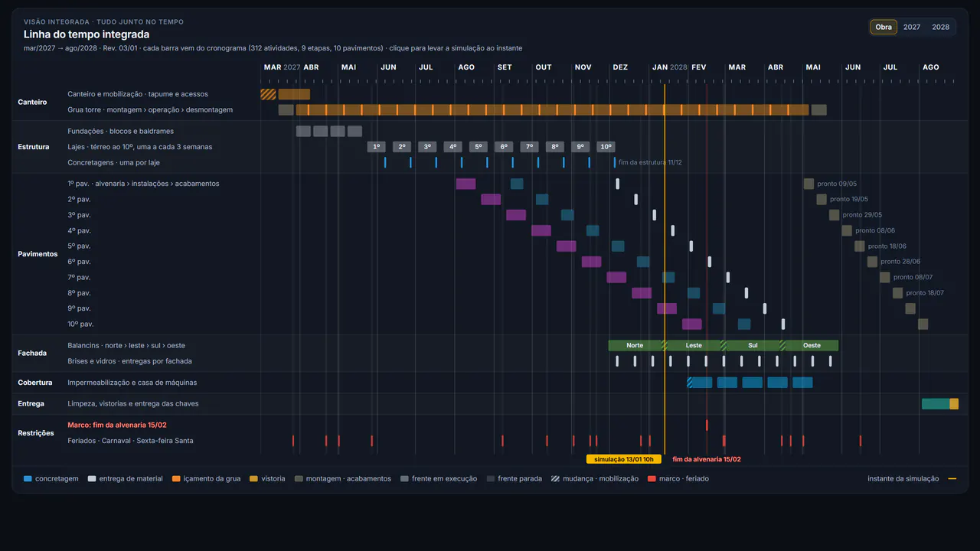This screenshot has height=551, width=980.
Task: Click the blue concretagem legend swatch
Action: click(x=28, y=479)
